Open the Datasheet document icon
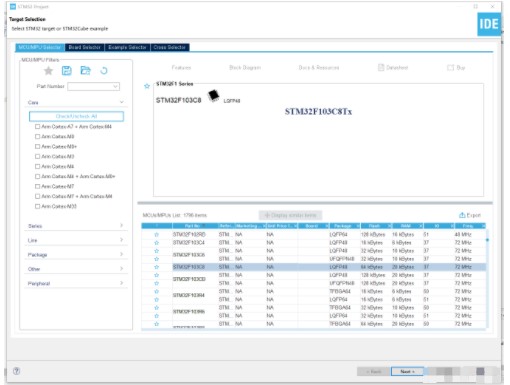This screenshot has width=510, height=385. [381, 68]
